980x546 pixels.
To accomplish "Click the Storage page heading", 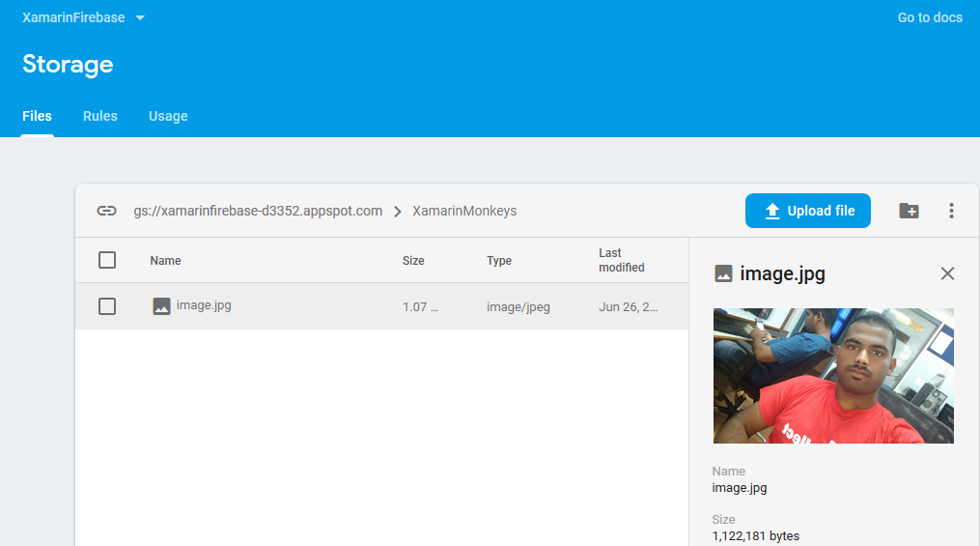I will pos(68,65).
